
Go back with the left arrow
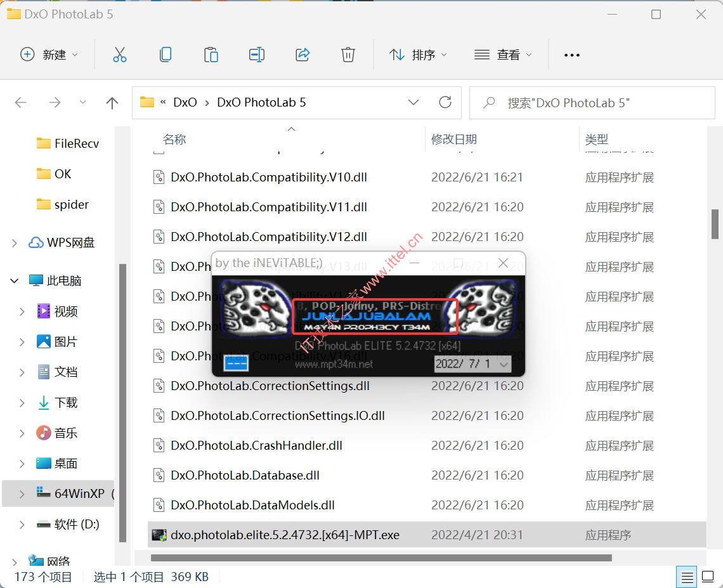pos(21,102)
